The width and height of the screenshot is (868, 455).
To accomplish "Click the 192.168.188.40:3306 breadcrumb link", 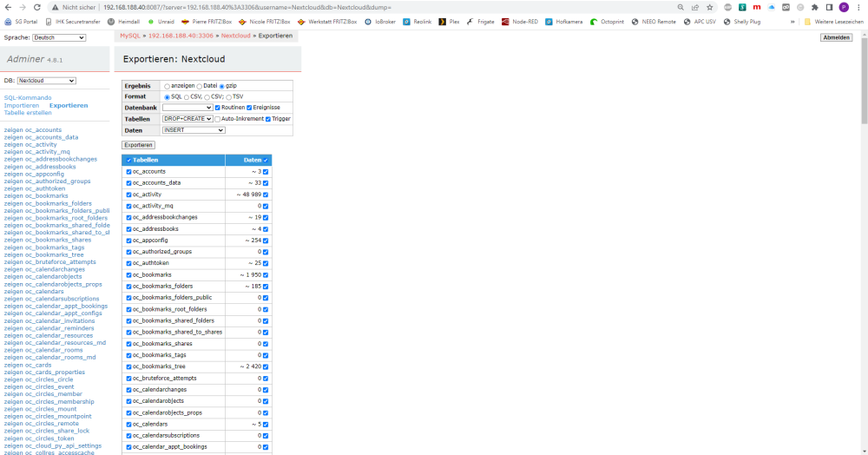I will tap(181, 36).
